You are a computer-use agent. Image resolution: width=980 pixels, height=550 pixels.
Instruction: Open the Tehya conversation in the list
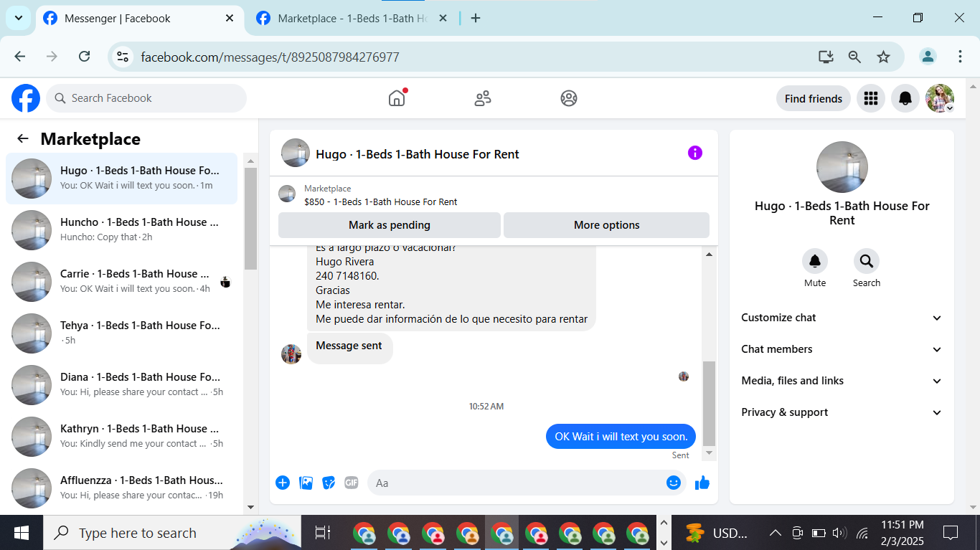[122, 333]
